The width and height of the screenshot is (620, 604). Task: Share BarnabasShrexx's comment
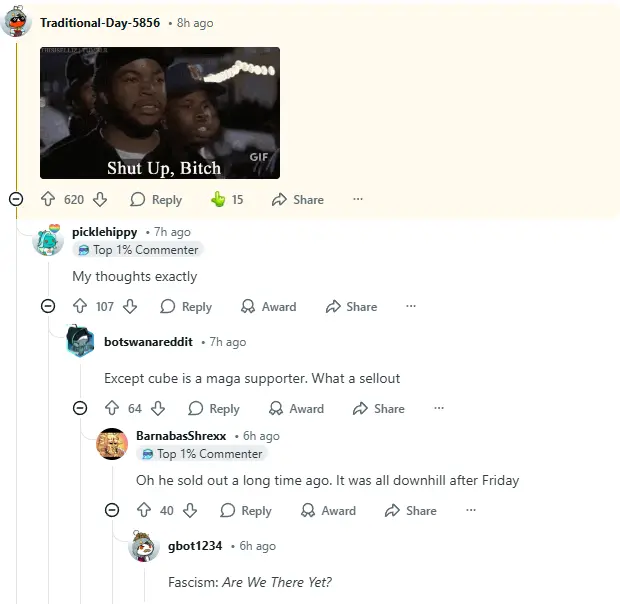click(410, 510)
